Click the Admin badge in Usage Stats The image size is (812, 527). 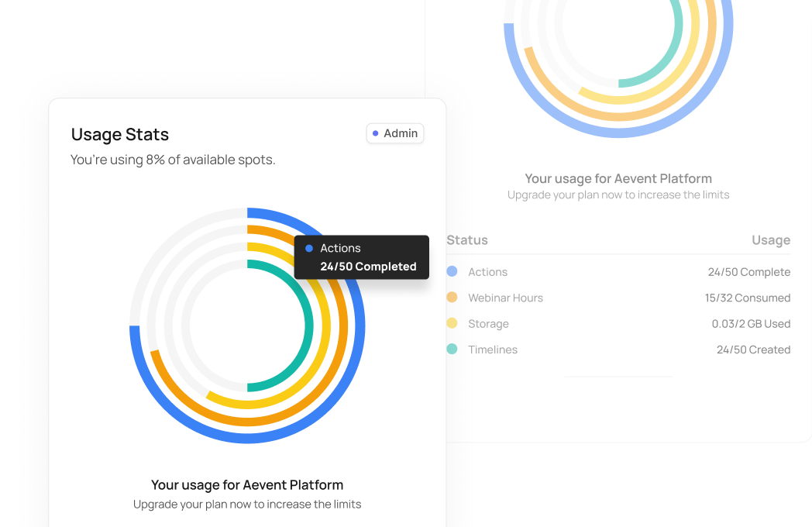(x=395, y=134)
